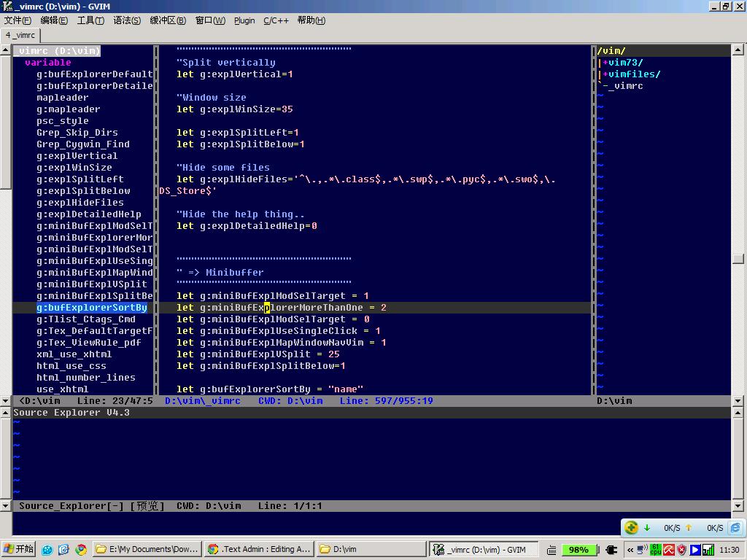Click the /vim/ root in the file tree

tap(611, 50)
